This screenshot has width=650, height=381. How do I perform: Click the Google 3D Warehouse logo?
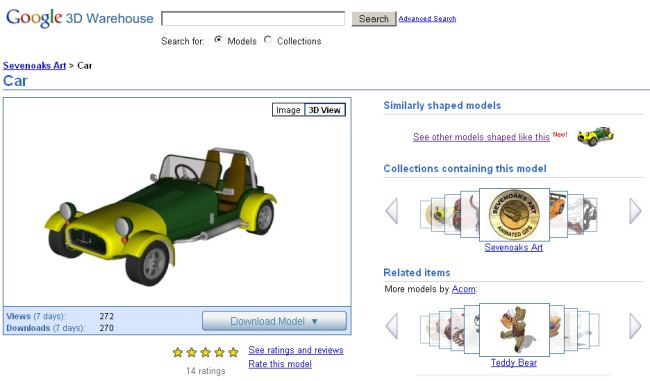click(80, 18)
